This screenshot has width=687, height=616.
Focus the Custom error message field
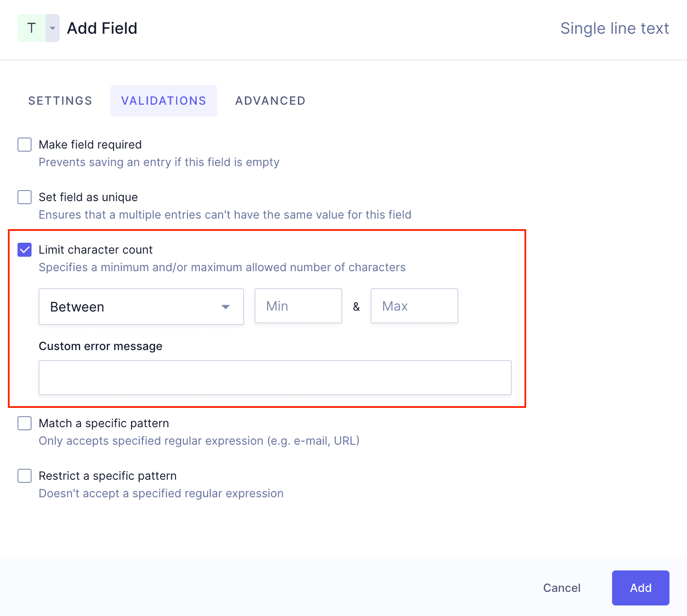275,378
